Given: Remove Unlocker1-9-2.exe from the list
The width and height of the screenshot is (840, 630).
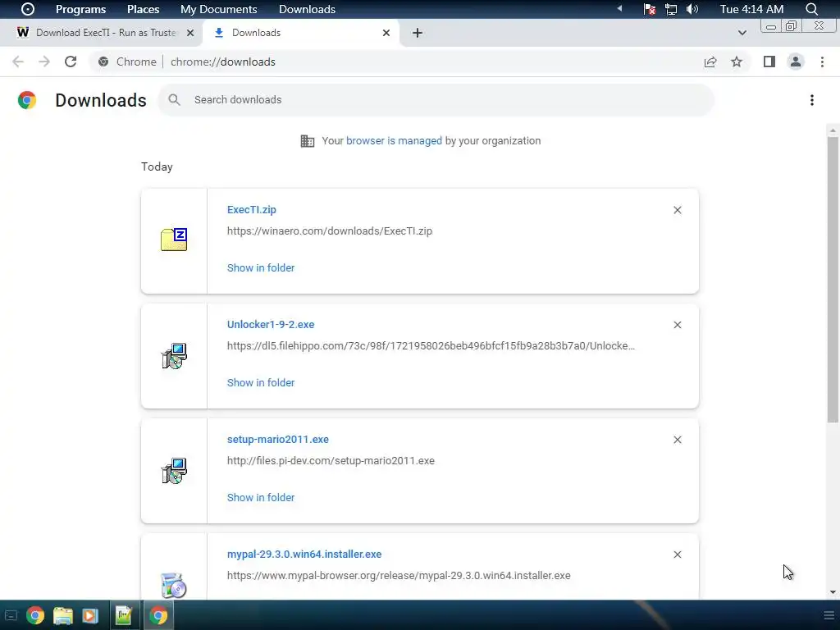Looking at the screenshot, I should click(x=677, y=325).
